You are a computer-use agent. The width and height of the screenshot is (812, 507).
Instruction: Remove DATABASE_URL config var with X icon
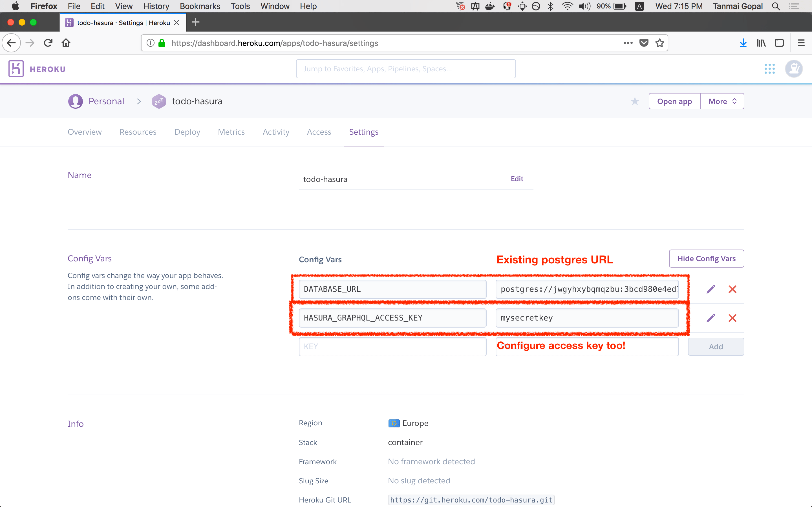coord(732,289)
